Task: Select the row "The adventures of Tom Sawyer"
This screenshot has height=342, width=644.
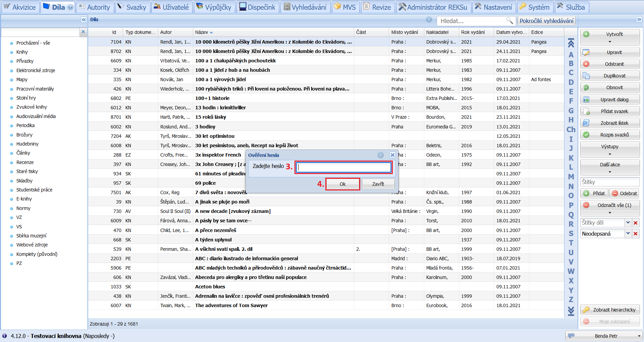Action: [x=326, y=305]
